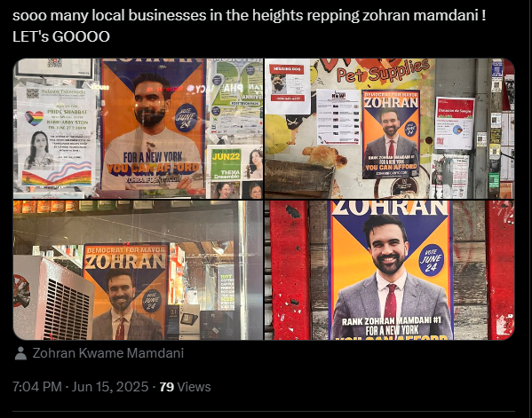Open the bottom-right red wall poster photo
The image size is (532, 418).
click(390, 270)
